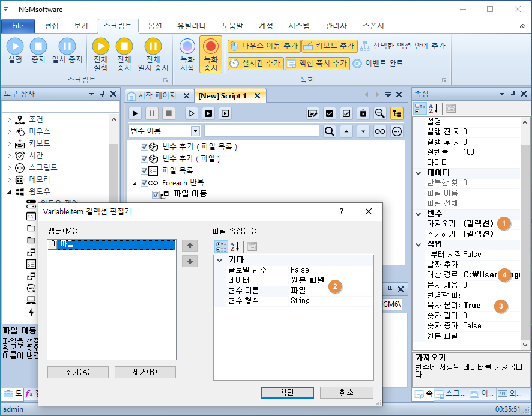Open the 보기 ribbon tab

81,26
